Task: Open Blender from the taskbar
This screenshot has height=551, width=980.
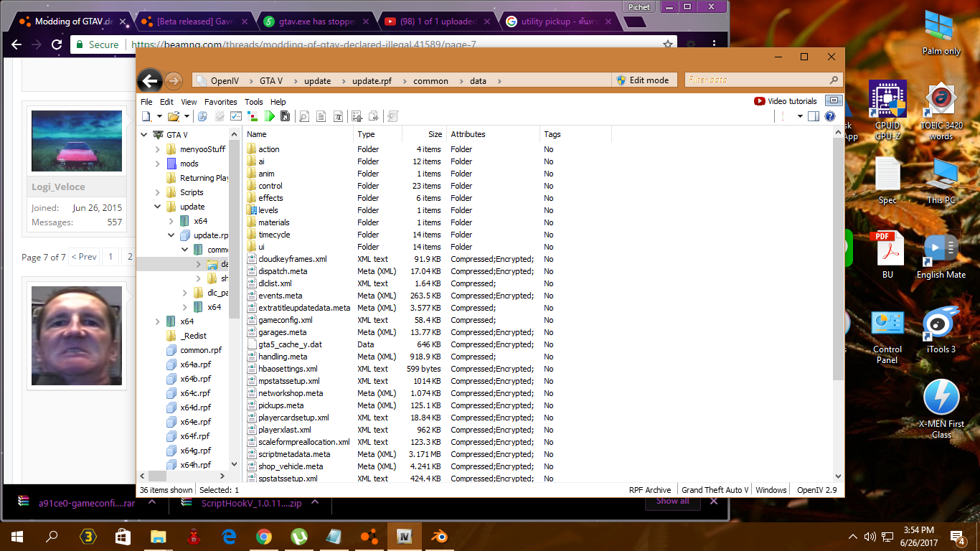Action: coord(439,536)
